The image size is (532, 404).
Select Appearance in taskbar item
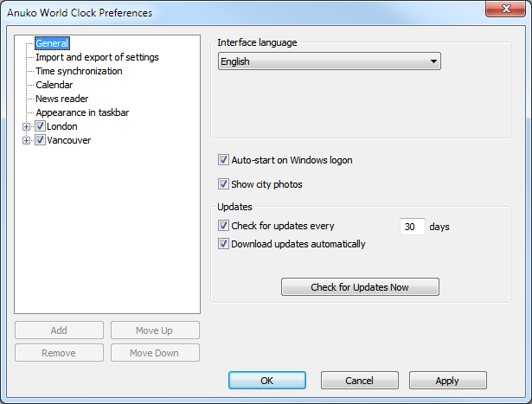[82, 112]
